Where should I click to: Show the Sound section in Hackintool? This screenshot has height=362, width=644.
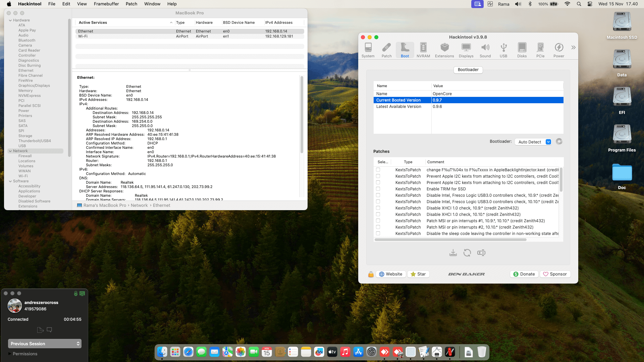coord(485,50)
